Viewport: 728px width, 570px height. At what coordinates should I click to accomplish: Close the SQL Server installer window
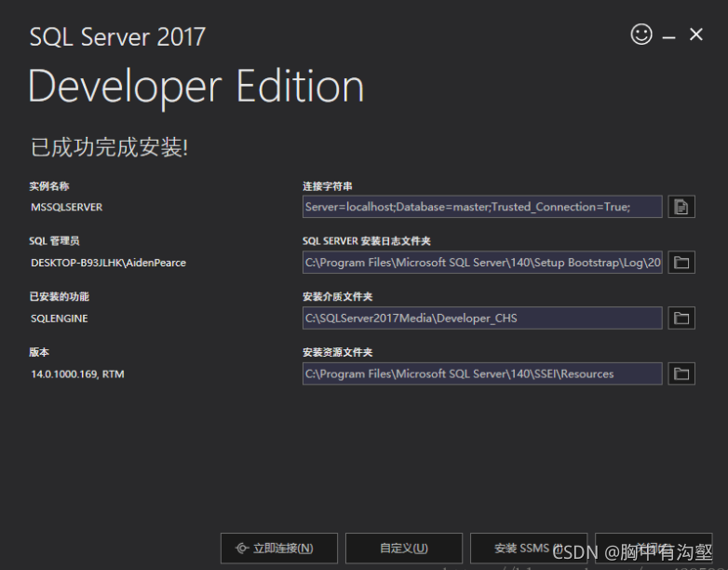pos(696,34)
